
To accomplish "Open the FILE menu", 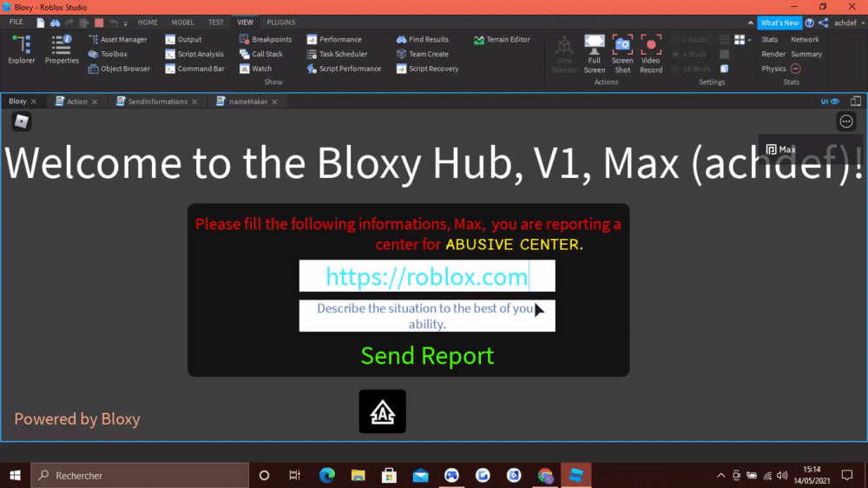I will click(x=16, y=23).
